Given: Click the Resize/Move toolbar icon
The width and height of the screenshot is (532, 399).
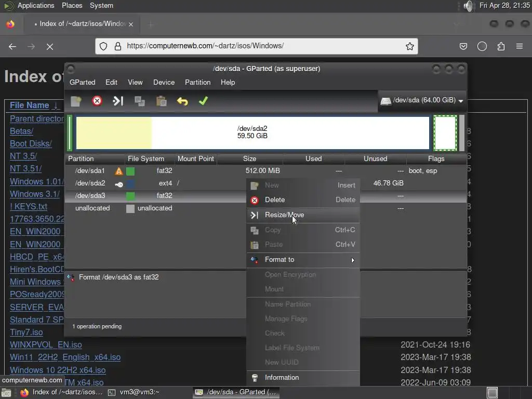Looking at the screenshot, I should click(x=118, y=101).
